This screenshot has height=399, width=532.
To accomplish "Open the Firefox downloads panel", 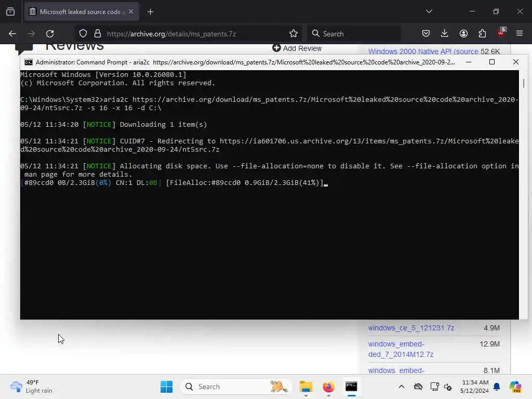I will click(445, 34).
